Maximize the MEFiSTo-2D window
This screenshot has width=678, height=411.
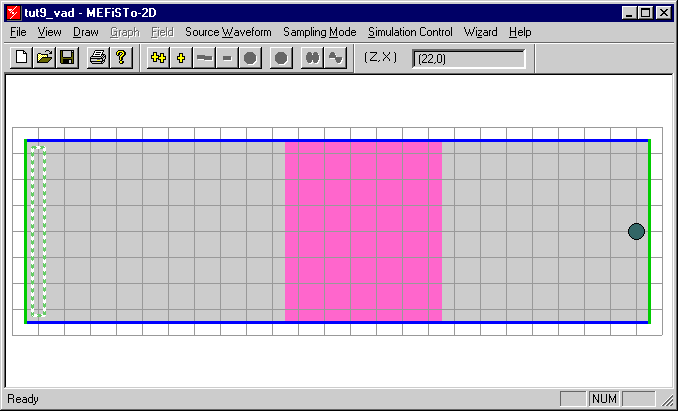point(645,13)
